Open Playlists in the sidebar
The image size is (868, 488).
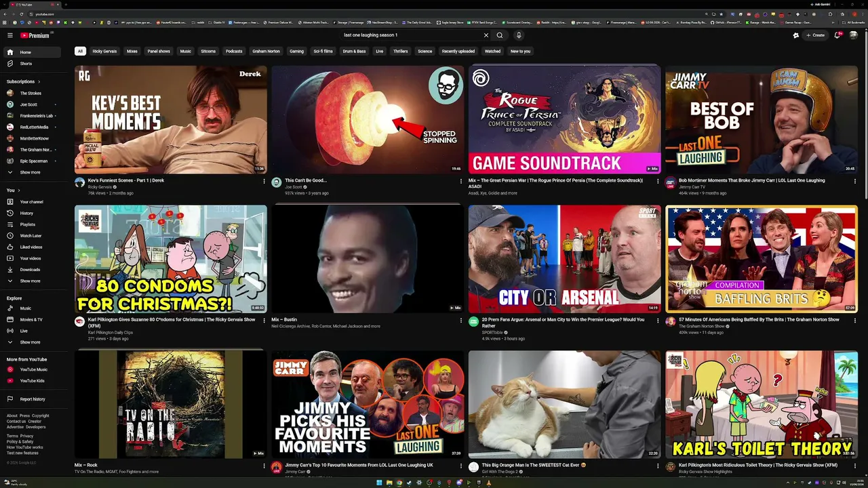pos(33,224)
